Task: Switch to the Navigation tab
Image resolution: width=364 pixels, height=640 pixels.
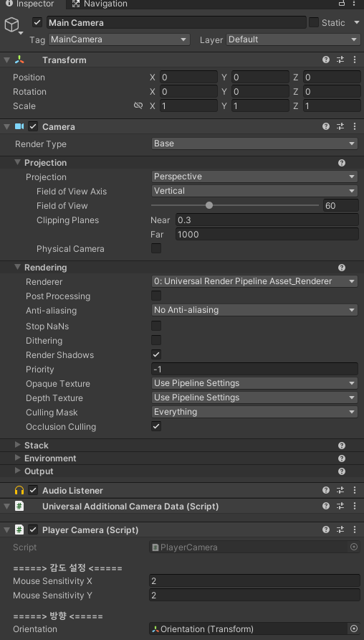Action: click(x=100, y=4)
